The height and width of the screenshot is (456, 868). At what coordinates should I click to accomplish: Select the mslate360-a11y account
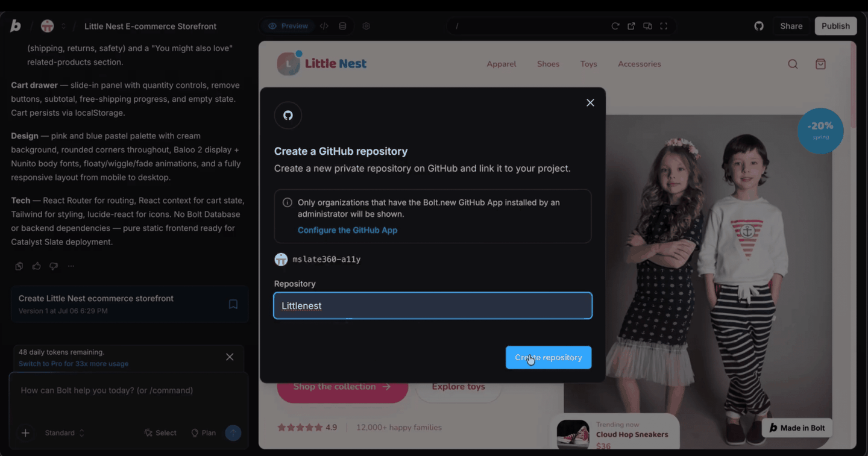coord(318,260)
